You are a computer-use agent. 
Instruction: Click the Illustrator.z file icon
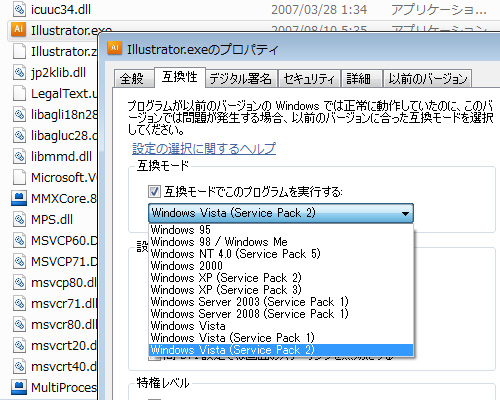tap(19, 51)
